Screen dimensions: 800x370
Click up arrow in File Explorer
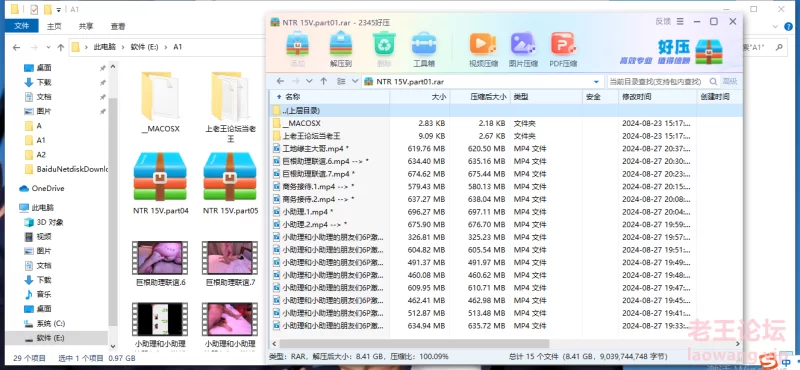(61, 47)
